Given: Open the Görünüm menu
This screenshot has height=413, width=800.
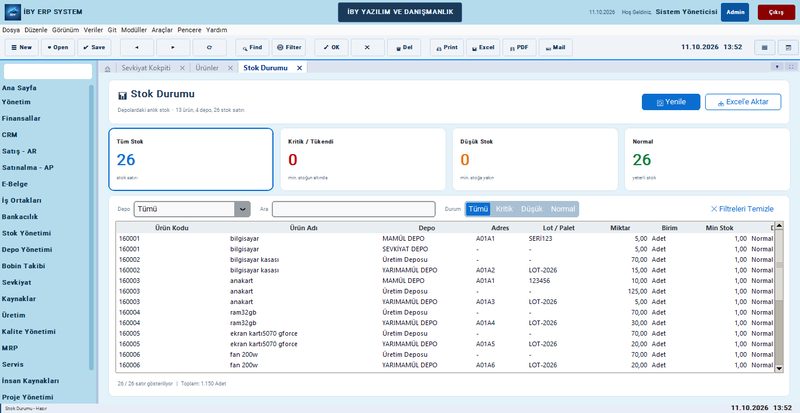Looking at the screenshot, I should pyautogui.click(x=65, y=30).
